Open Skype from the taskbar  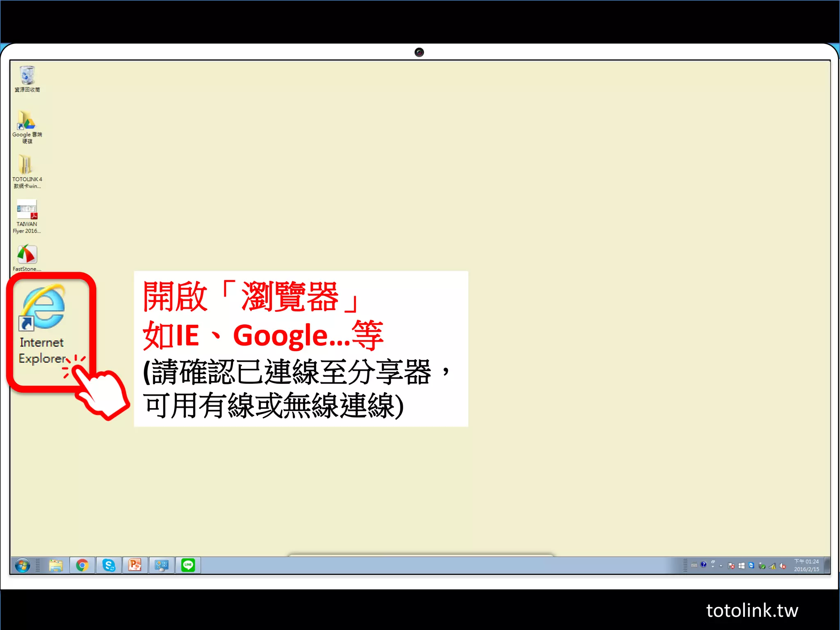tap(109, 566)
